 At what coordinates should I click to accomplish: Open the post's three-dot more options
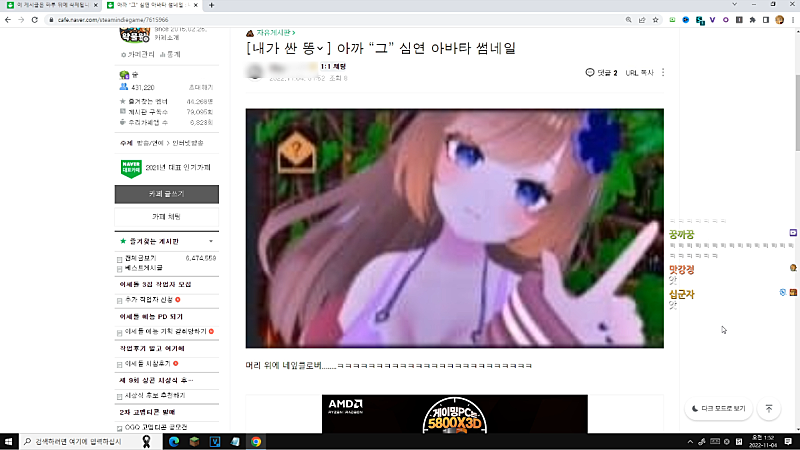tap(663, 72)
